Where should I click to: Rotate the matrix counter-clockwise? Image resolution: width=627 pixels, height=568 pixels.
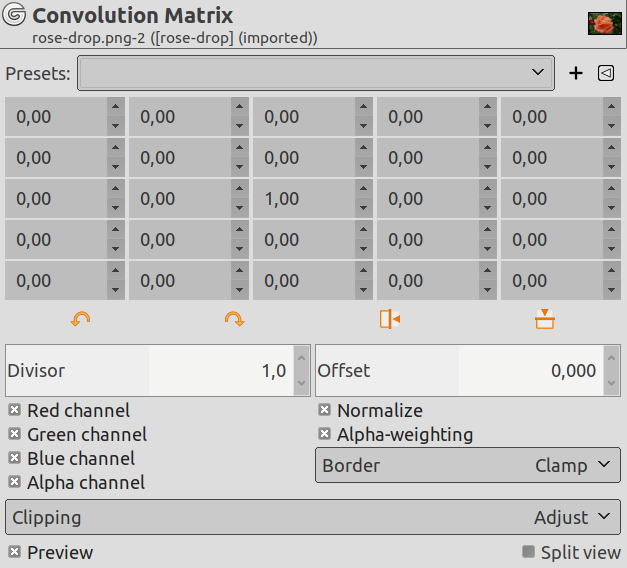pyautogui.click(x=80, y=320)
